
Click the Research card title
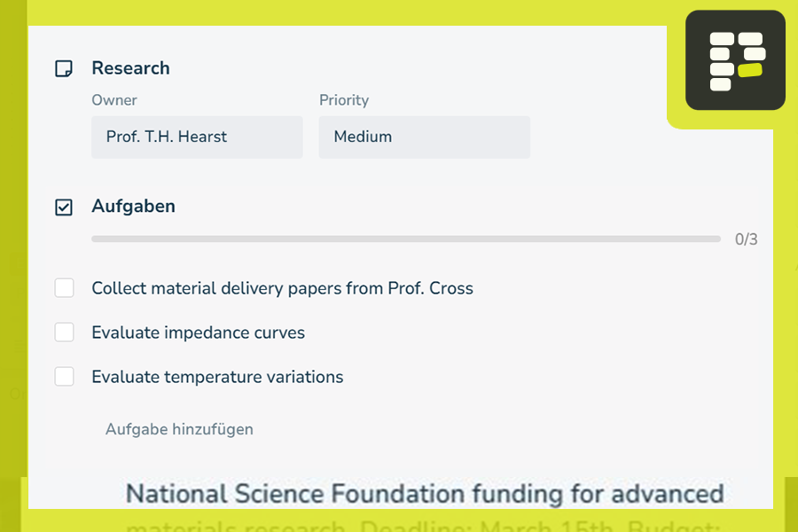coord(130,68)
